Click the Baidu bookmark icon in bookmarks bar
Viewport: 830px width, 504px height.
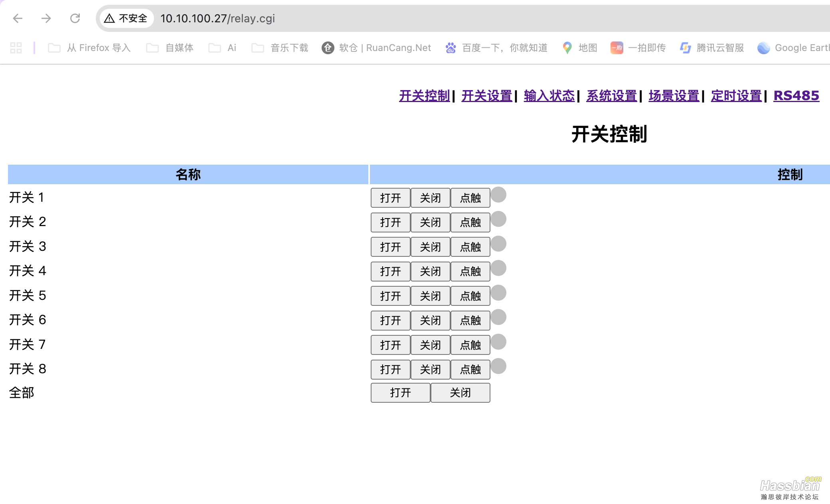[x=450, y=47]
